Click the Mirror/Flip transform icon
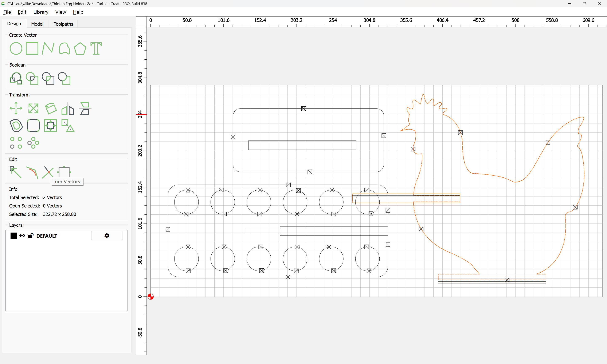This screenshot has width=607, height=364. tap(68, 108)
